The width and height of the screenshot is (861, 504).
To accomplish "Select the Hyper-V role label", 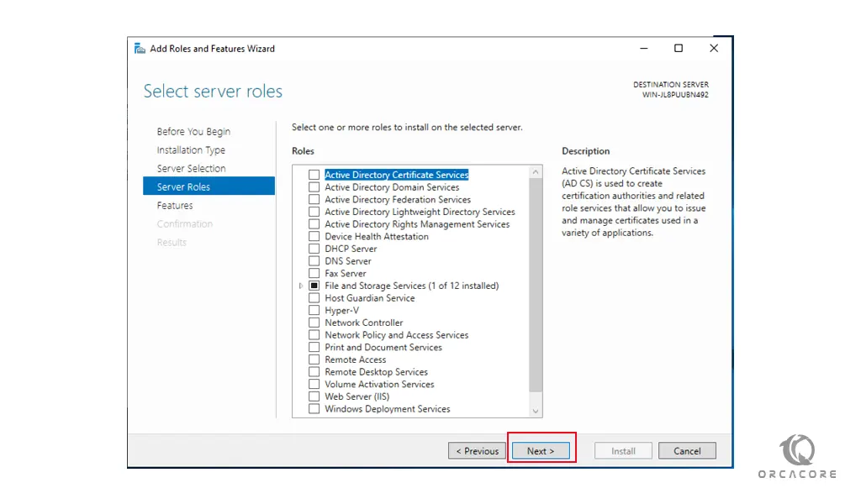I will (341, 311).
